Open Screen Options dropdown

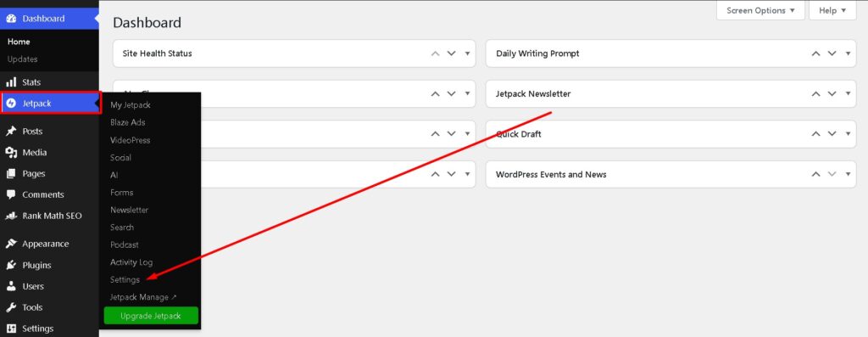(x=760, y=10)
